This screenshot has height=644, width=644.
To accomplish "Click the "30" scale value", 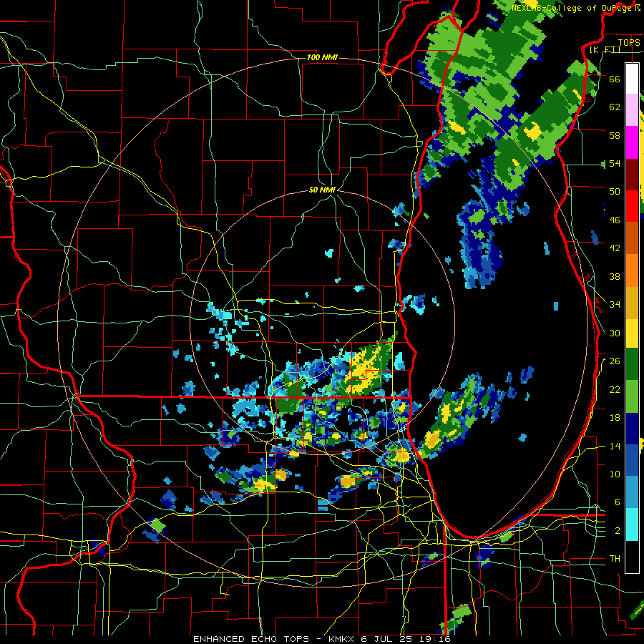I will pos(615,333).
